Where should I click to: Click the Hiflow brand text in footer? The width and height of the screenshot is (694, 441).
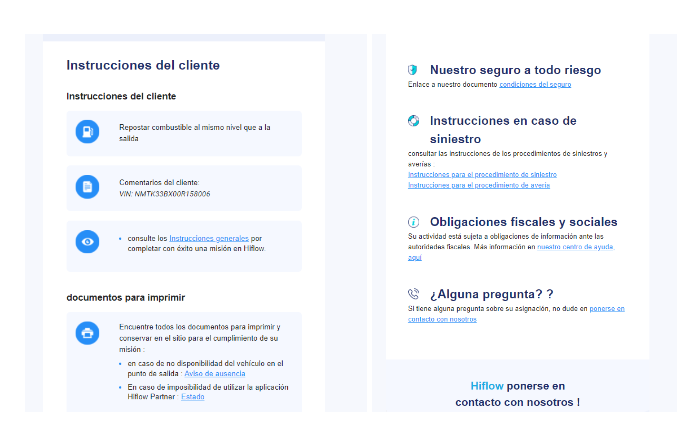(487, 386)
